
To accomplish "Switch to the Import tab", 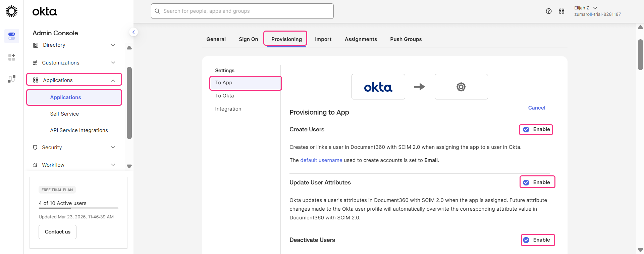I will coord(323,39).
